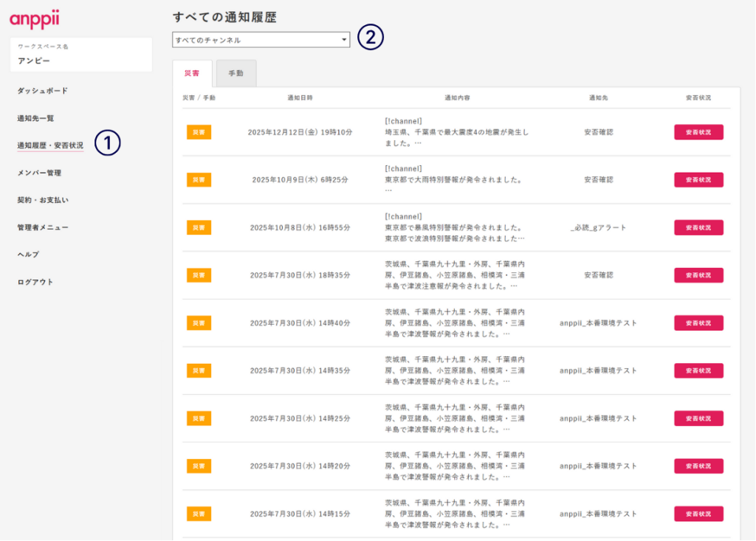Open 通知履歴・安否状況 menu item
Screen dimensions: 756x541
click(x=50, y=145)
